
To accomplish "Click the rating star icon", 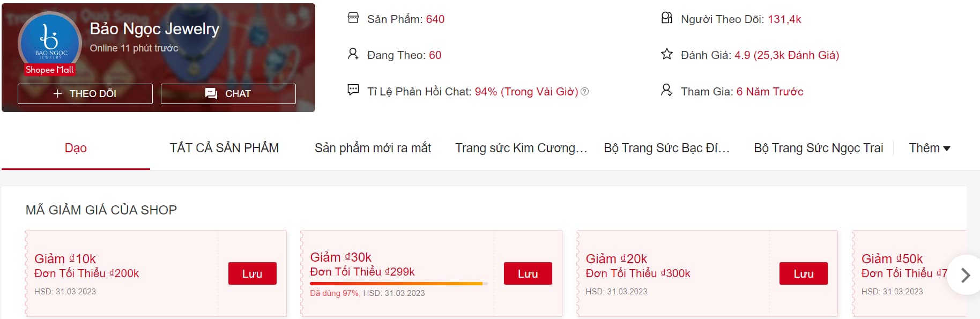I will pyautogui.click(x=666, y=54).
